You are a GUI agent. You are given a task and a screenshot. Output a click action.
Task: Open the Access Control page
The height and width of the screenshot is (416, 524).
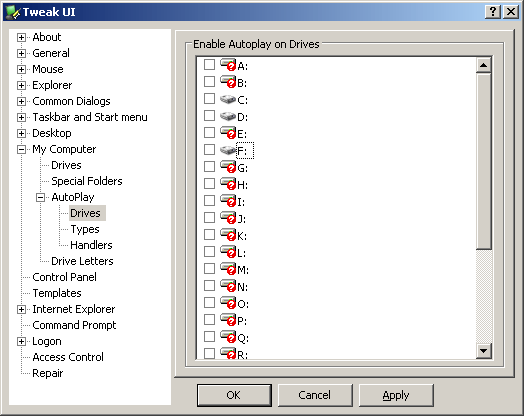pyautogui.click(x=68, y=358)
